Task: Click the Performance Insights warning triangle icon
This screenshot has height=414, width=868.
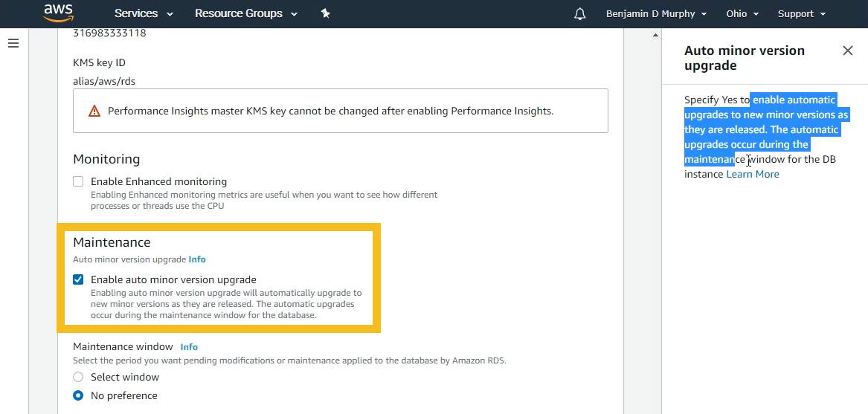Action: [94, 111]
